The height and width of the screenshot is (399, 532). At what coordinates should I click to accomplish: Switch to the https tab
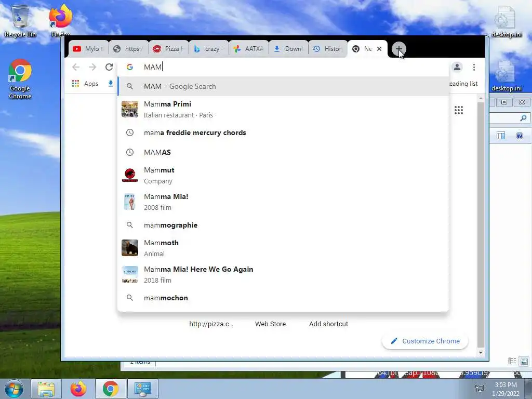coord(128,49)
